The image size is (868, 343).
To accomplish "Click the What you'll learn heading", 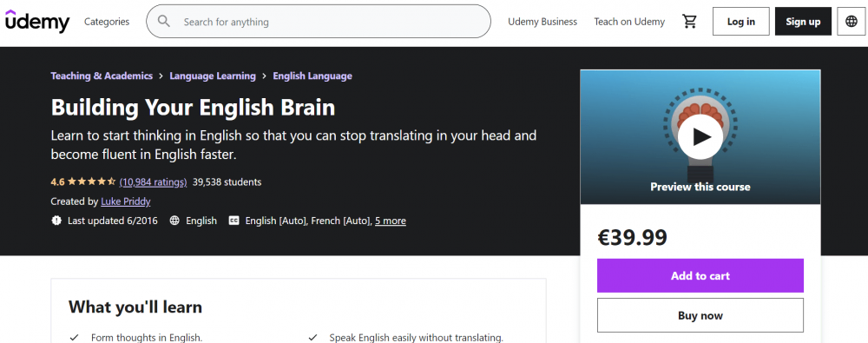I will 135,307.
